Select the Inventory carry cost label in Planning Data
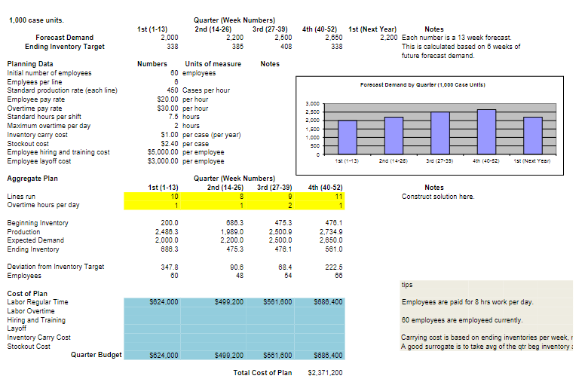Screen dimensions: 588x388 (x=37, y=135)
